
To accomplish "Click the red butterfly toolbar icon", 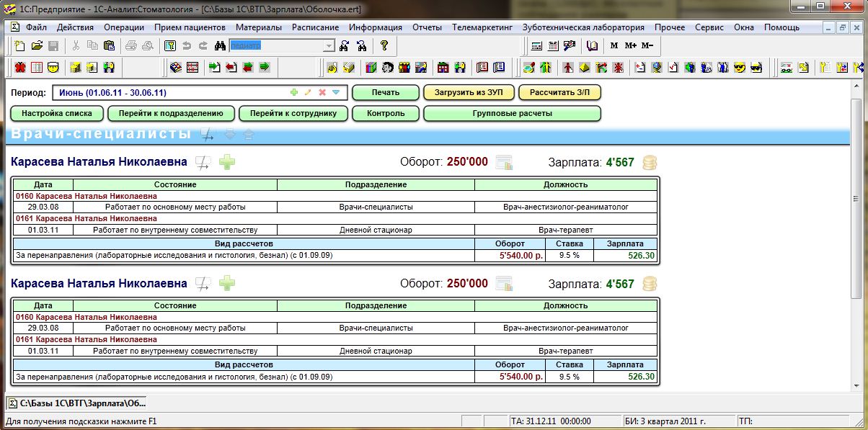I will [x=20, y=68].
